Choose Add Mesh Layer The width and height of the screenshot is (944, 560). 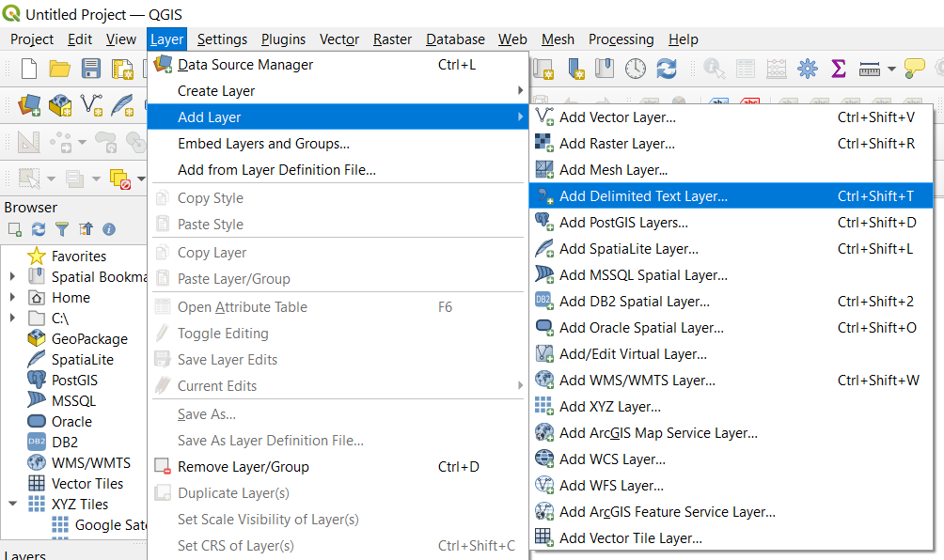pos(731,170)
